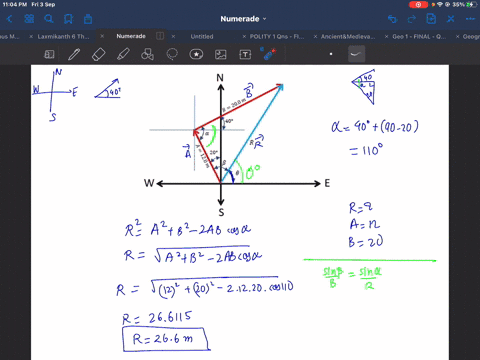Close the Geogr... tab
The image size is (480, 360).
[457, 36]
